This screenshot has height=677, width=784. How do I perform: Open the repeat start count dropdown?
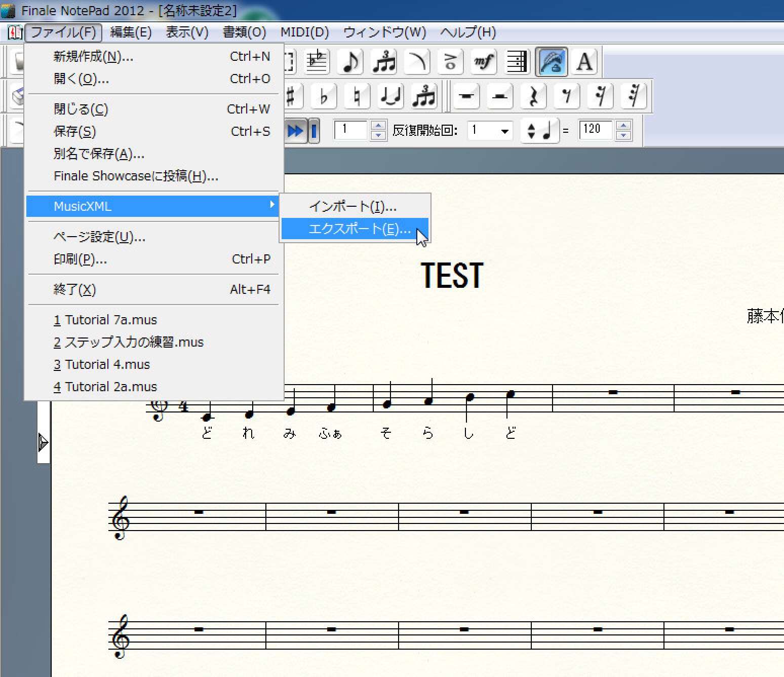point(504,131)
